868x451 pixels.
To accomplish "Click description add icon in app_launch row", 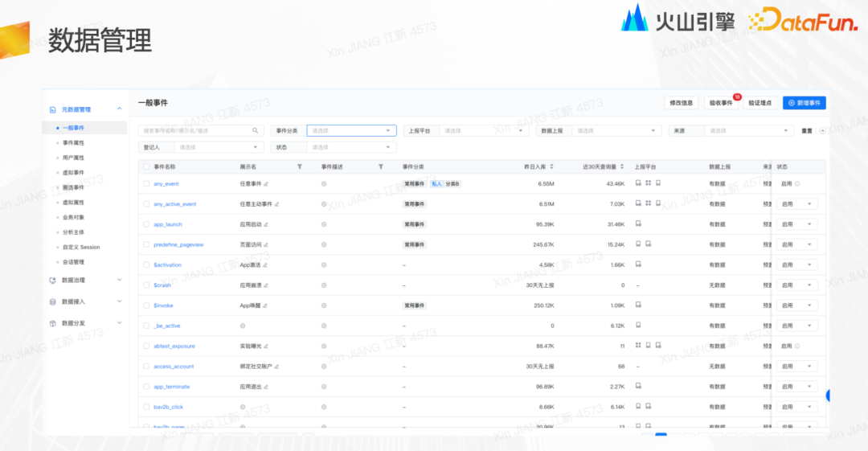I will click(x=324, y=224).
